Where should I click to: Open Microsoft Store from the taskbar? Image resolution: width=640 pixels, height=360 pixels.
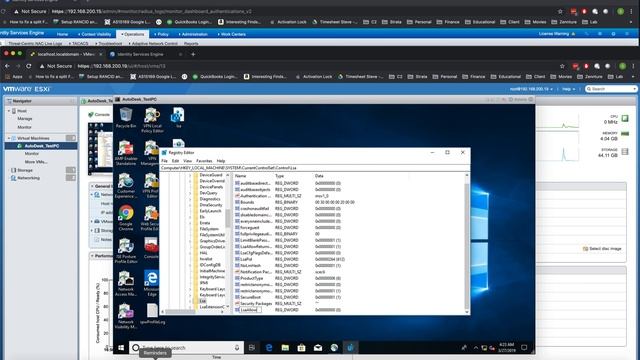[x=301, y=348]
